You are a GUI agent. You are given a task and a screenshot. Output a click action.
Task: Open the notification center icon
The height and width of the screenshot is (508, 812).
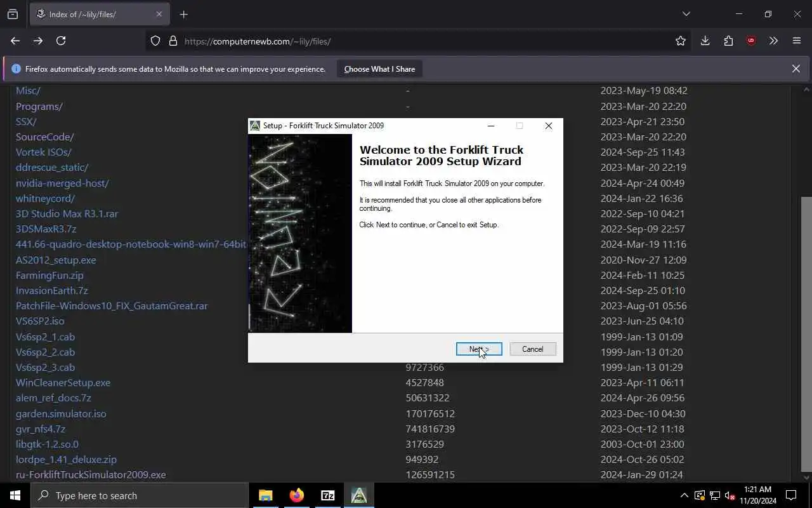[791, 495]
